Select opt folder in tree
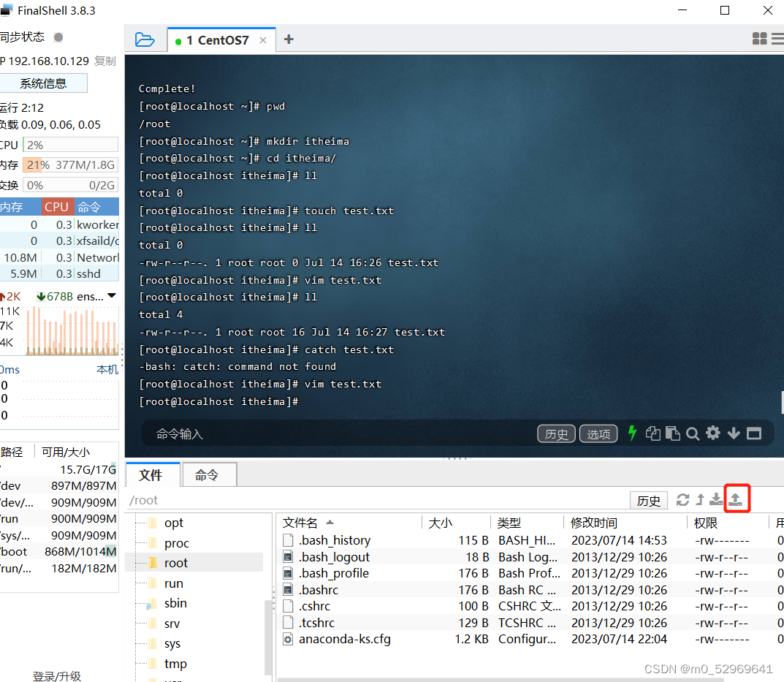The height and width of the screenshot is (682, 784). (x=173, y=523)
